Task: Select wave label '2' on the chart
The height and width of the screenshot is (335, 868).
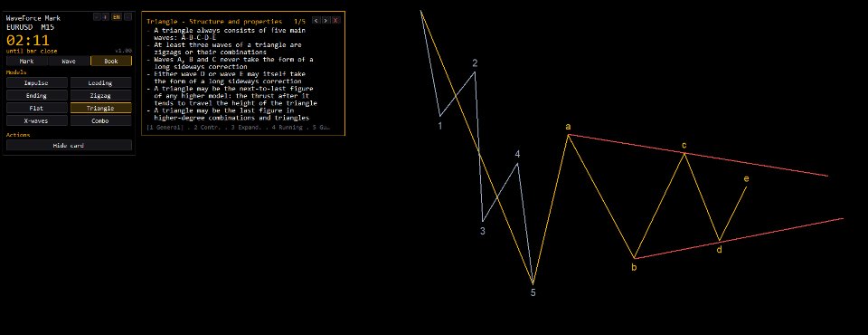Action: point(475,63)
